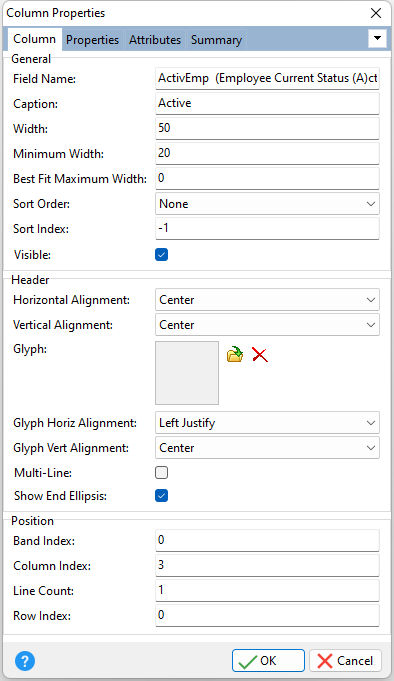The width and height of the screenshot is (394, 681).
Task: Click the load glyph folder icon
Action: coord(235,354)
